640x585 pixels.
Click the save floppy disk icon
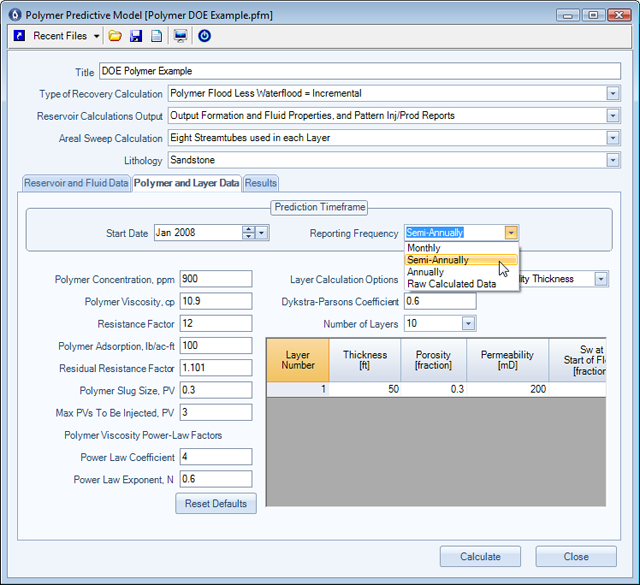(x=136, y=36)
